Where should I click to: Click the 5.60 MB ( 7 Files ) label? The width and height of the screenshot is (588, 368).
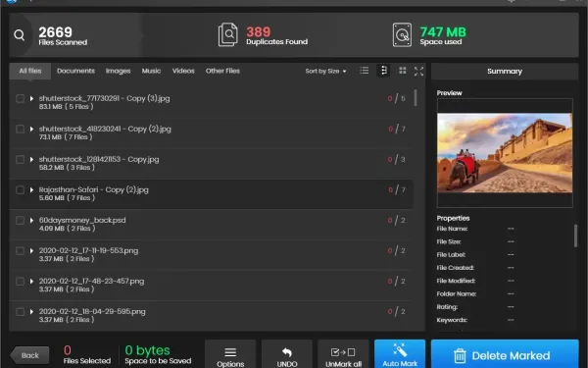pyautogui.click(x=67, y=198)
